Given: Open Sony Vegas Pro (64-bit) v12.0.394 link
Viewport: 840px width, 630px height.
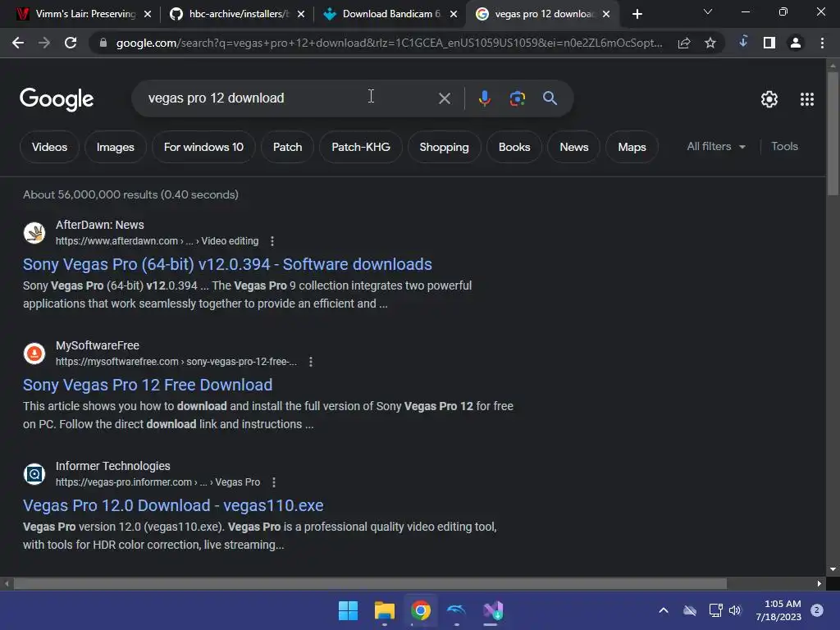Looking at the screenshot, I should (227, 264).
